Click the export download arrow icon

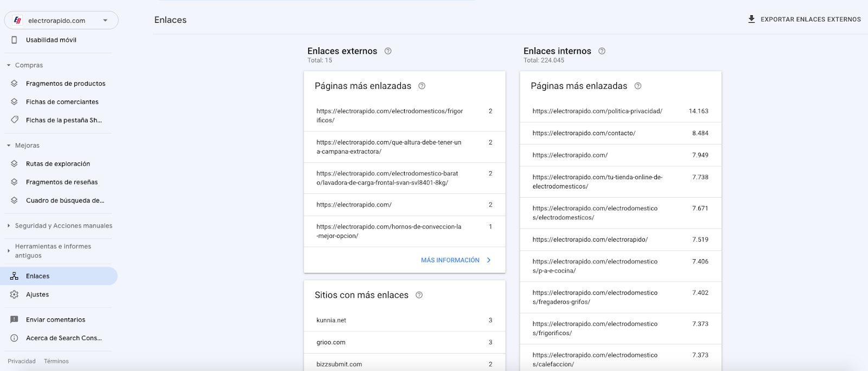pyautogui.click(x=751, y=19)
